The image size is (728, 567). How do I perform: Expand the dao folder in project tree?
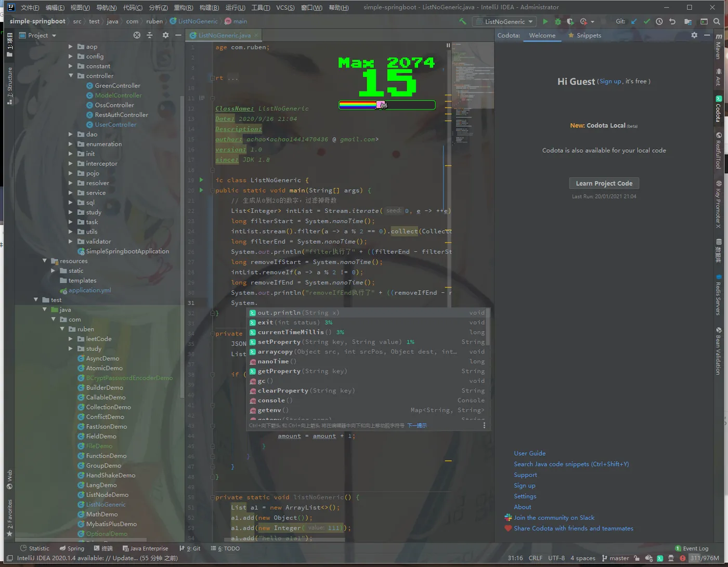[71, 135]
